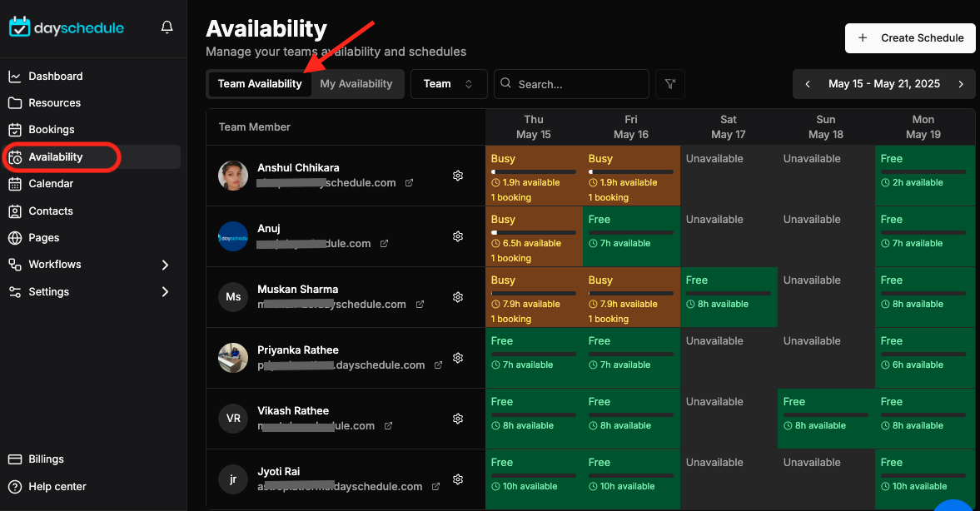Click the Pages globe icon
The height and width of the screenshot is (511, 980).
click(15, 238)
